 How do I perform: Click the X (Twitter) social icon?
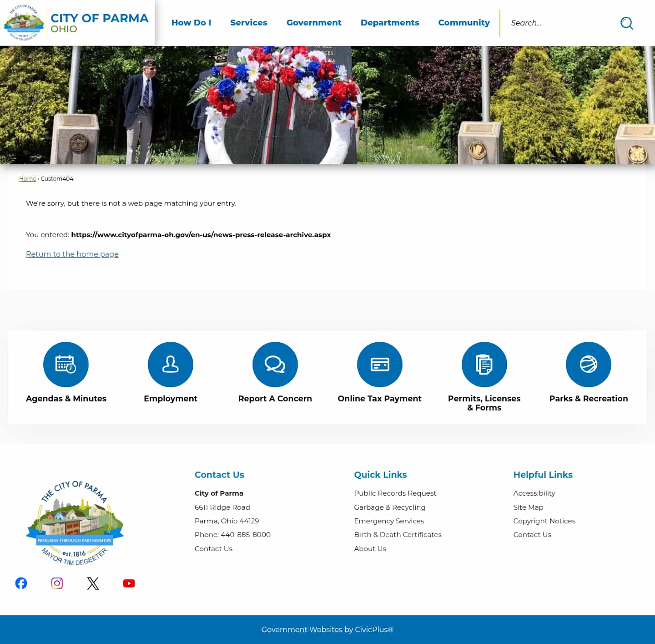pyautogui.click(x=93, y=583)
